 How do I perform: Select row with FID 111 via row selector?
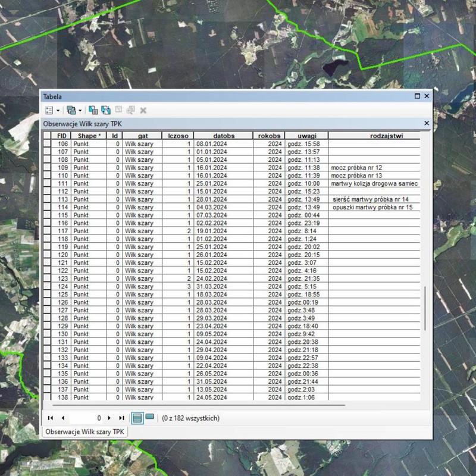(x=47, y=184)
